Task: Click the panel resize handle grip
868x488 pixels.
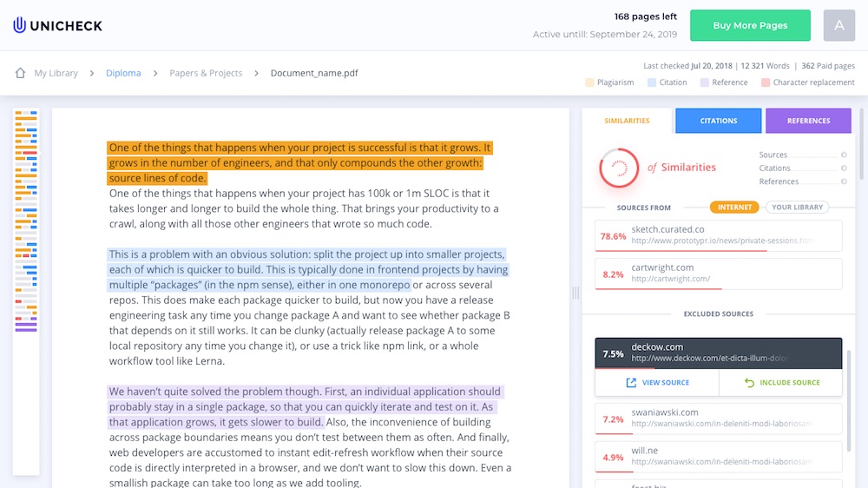Action: [x=575, y=293]
